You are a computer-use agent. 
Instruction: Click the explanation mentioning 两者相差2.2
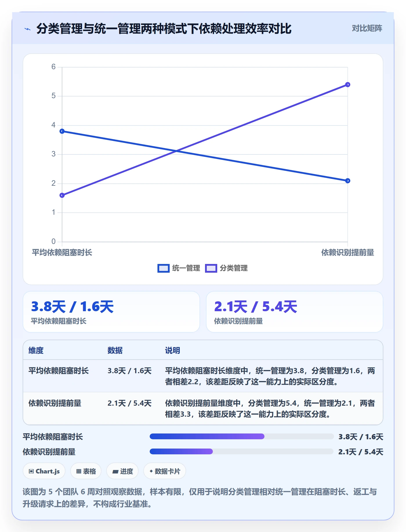pyautogui.click(x=270, y=376)
